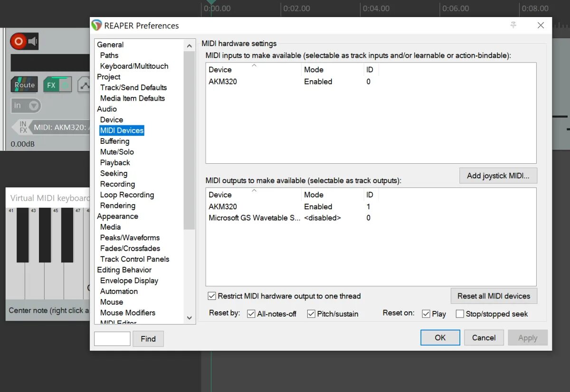Open Mute/Solo preferences page
Image resolution: width=570 pixels, height=392 pixels.
point(117,152)
